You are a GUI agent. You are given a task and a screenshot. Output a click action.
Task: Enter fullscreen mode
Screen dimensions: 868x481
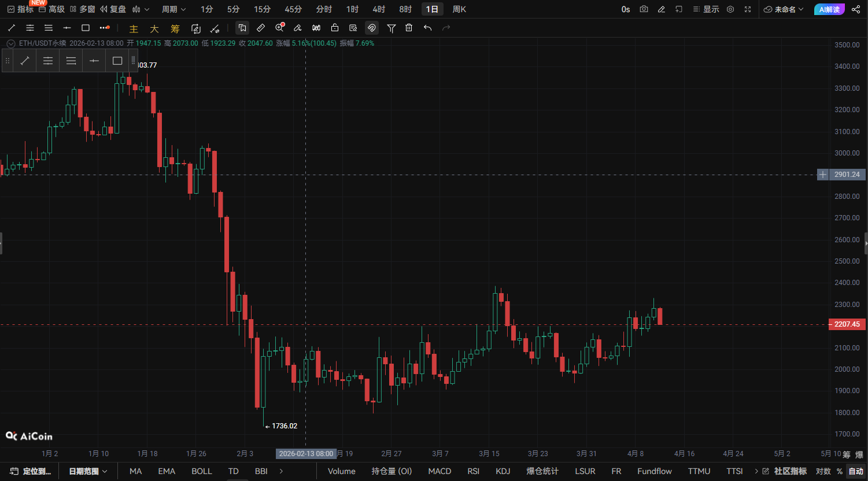[748, 9]
